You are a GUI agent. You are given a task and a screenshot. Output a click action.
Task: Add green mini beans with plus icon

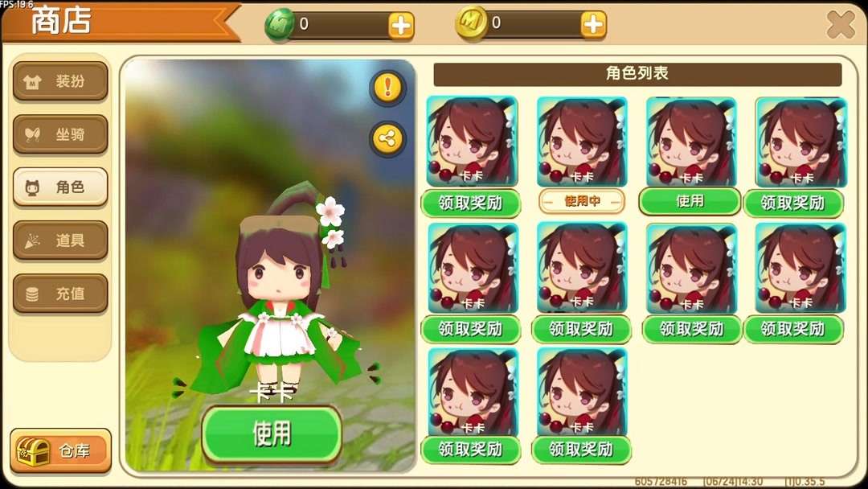(401, 25)
